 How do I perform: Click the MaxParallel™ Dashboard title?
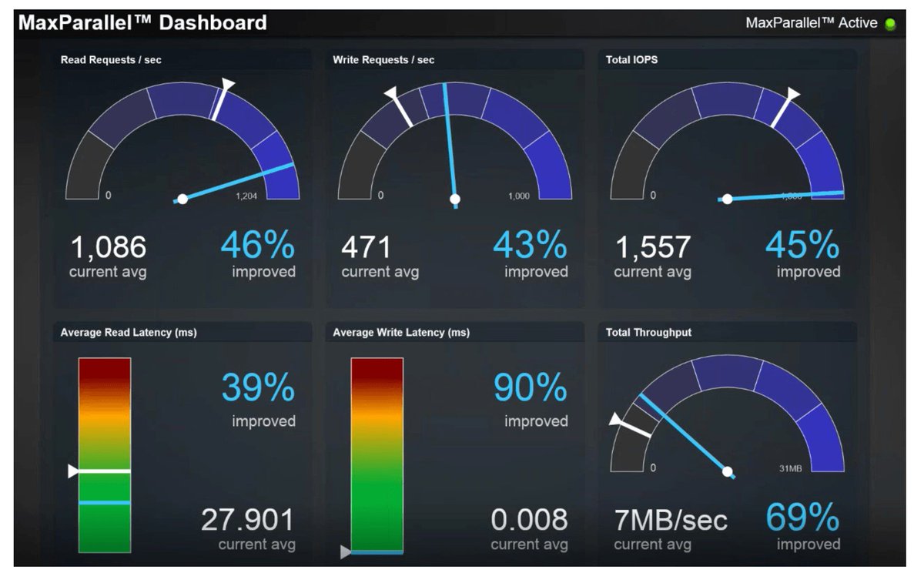[142, 23]
